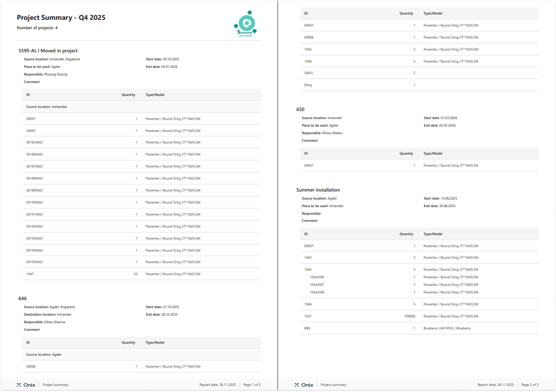
Task: Click Page 2 of 2 footer text
Action: coord(530,385)
